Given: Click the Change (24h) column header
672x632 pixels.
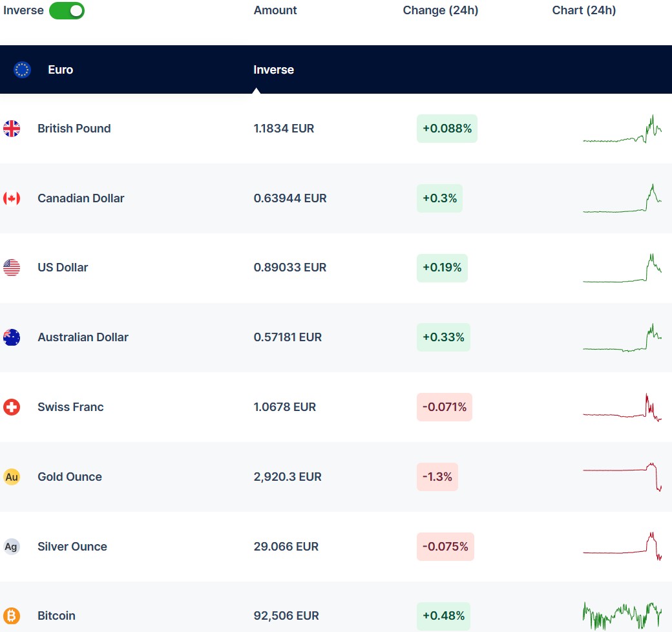Looking at the screenshot, I should click(x=440, y=10).
